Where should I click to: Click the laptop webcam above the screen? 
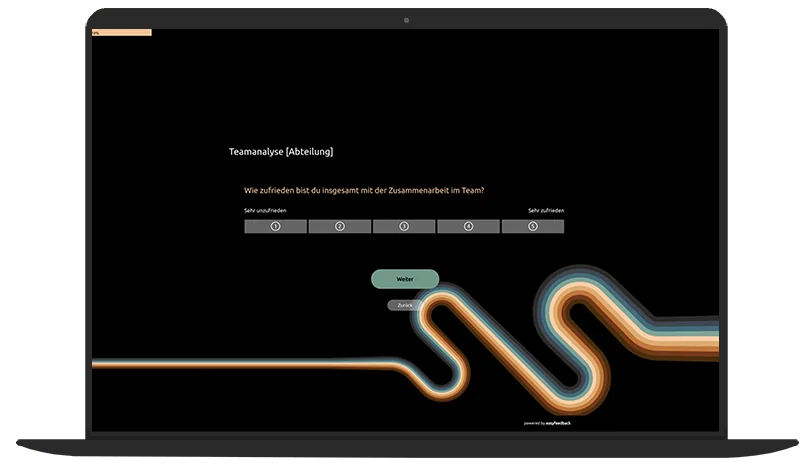pos(406,20)
